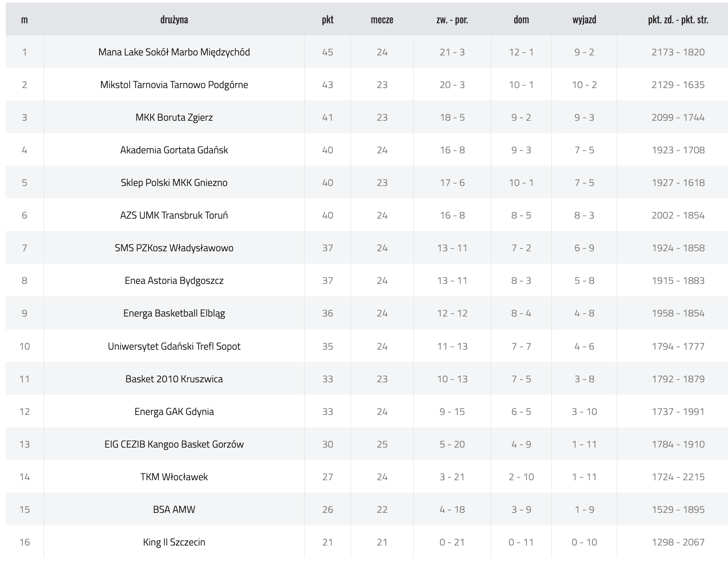
Task: Select TKM Włocławek team link
Action: coord(174,477)
